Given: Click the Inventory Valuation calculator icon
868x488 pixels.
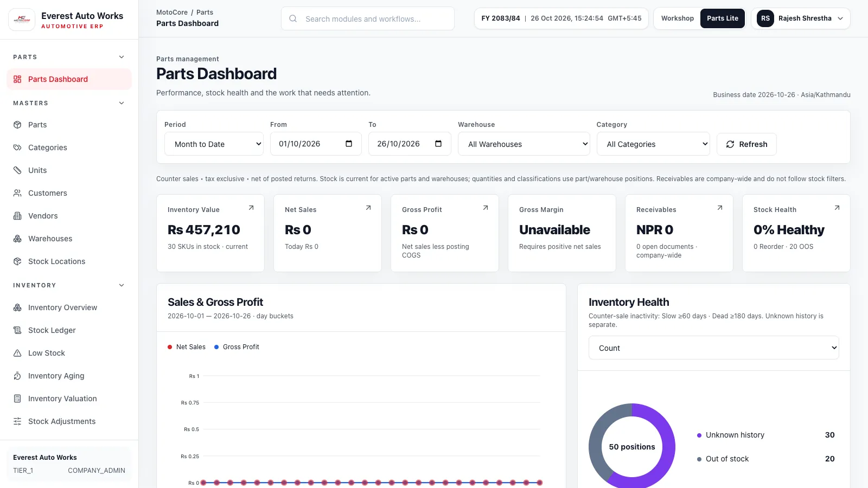Looking at the screenshot, I should point(17,399).
